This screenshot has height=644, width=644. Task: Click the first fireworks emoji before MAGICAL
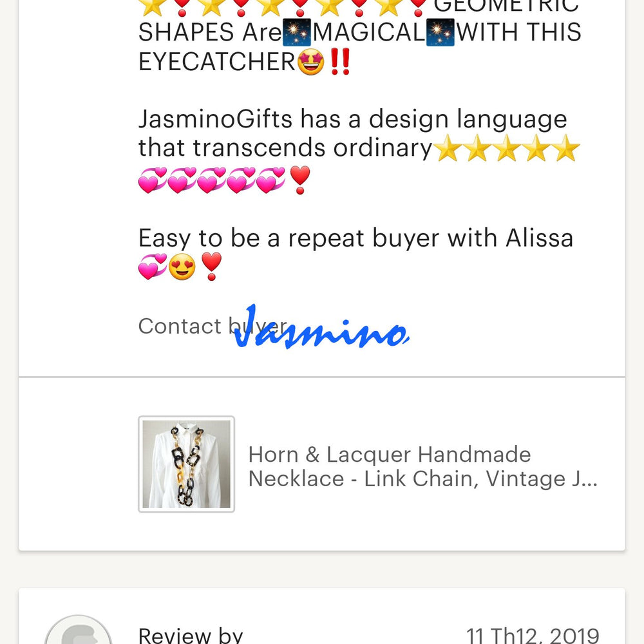tap(297, 32)
